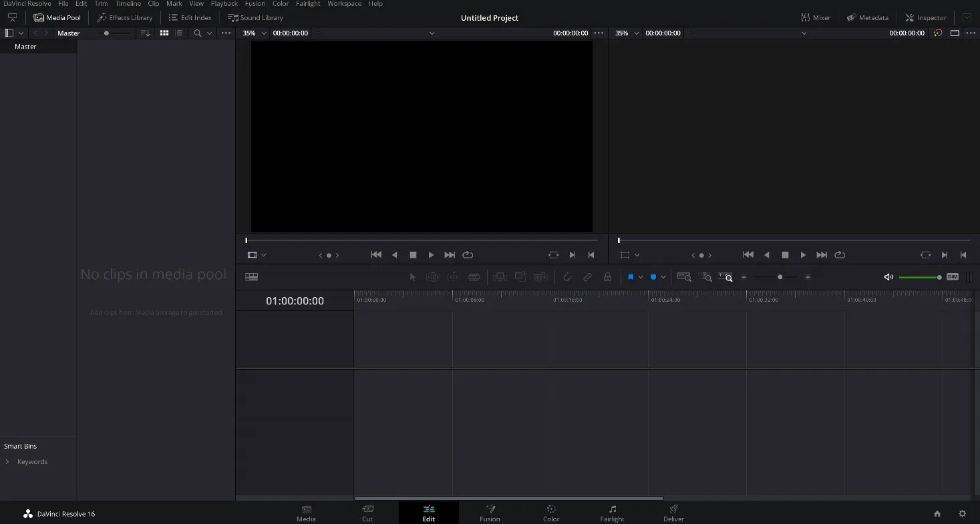Switch to the Deliver page

tap(673, 513)
